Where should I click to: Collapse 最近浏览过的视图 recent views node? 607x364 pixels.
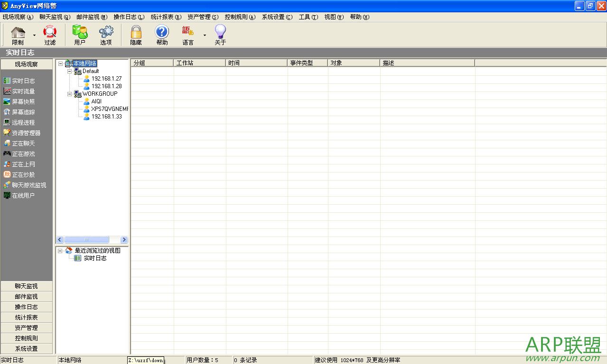(60, 251)
